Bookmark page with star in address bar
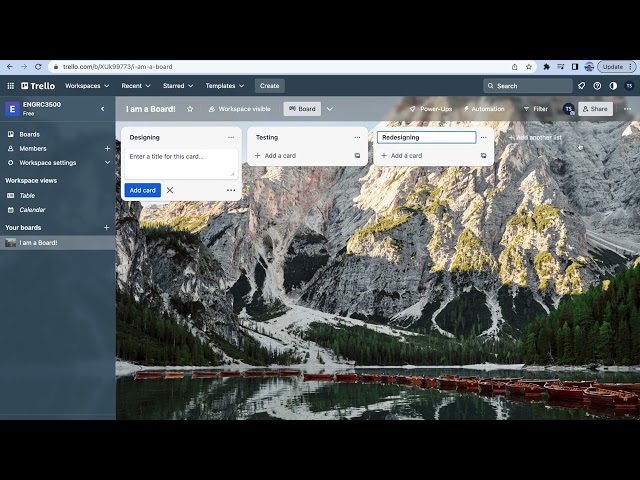 (529, 67)
